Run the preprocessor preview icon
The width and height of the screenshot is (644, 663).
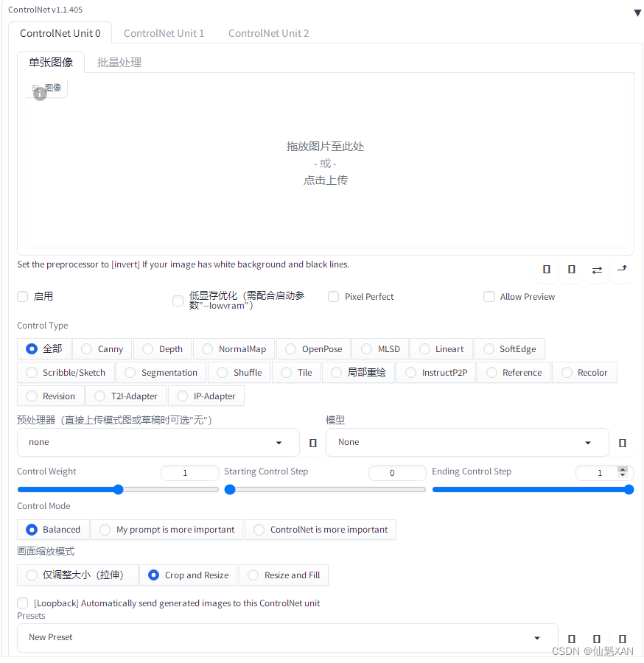[x=622, y=270]
